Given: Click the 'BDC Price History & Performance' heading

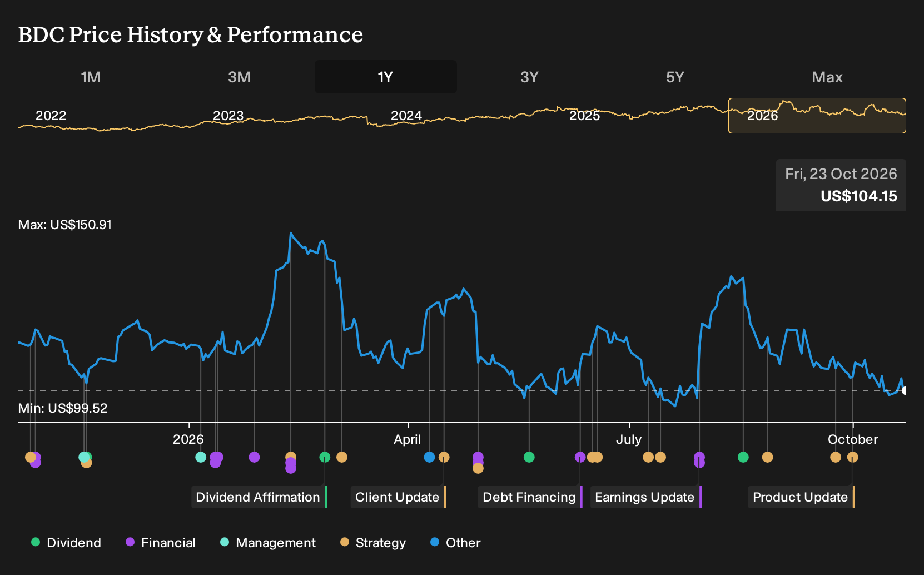Looking at the screenshot, I should point(191,34).
